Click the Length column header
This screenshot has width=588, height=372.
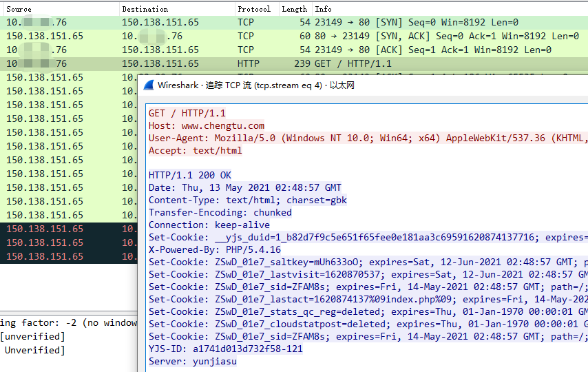tap(294, 9)
